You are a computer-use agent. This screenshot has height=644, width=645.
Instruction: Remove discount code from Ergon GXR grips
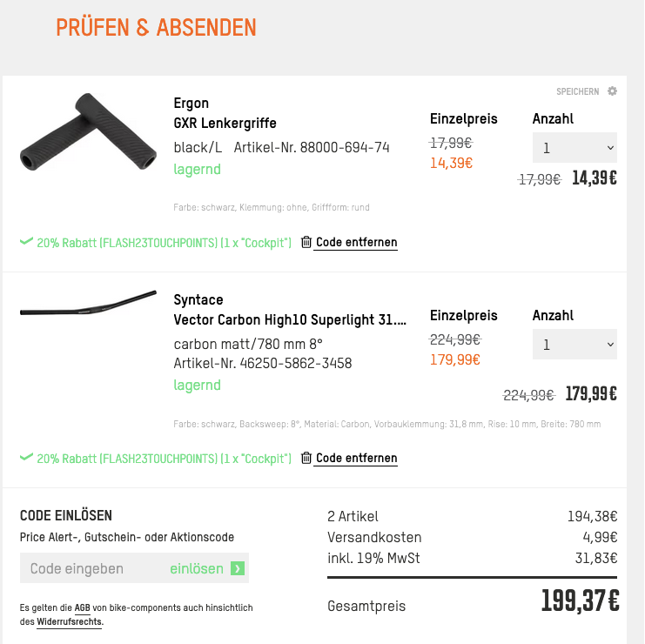(356, 243)
